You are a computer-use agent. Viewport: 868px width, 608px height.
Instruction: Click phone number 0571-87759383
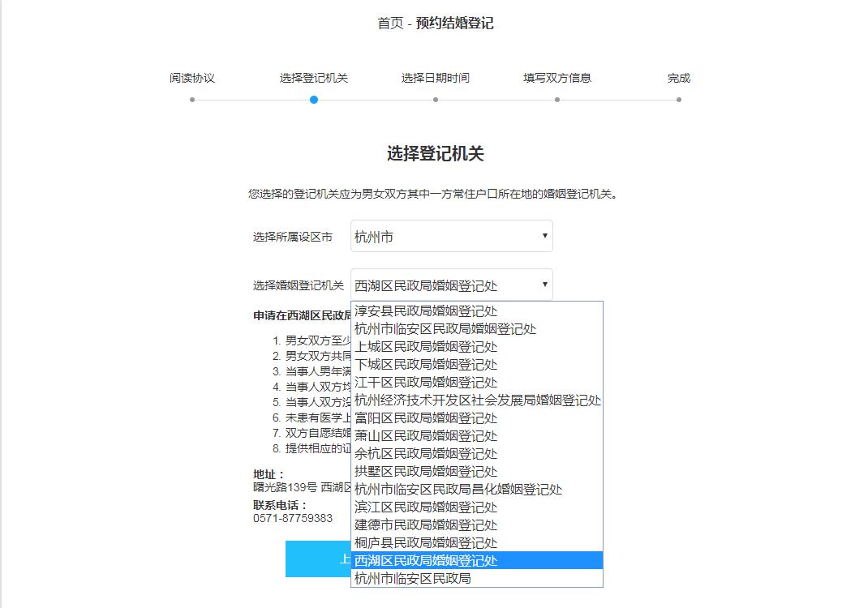click(x=293, y=518)
